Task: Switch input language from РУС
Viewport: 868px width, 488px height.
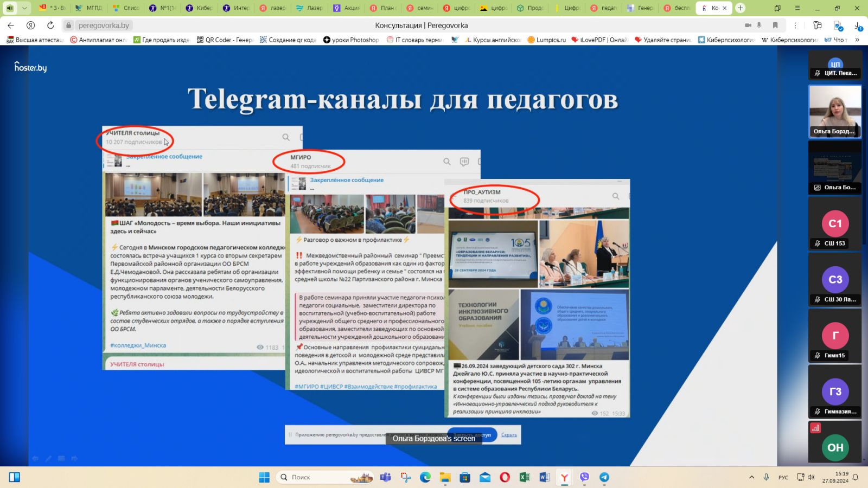Action: [x=783, y=477]
